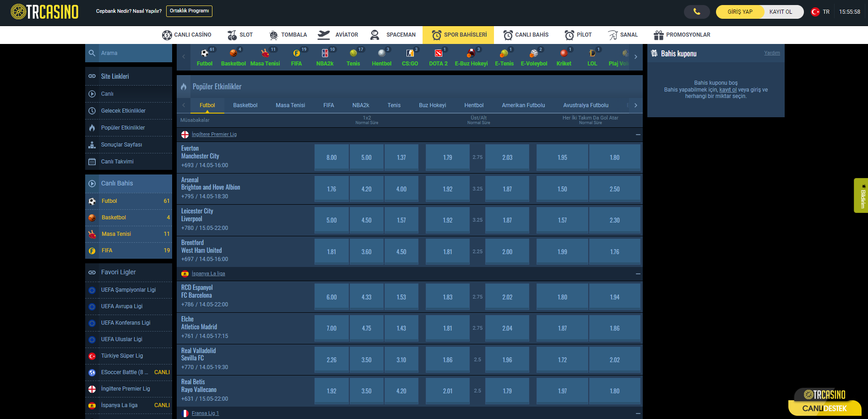This screenshot has width=868, height=419.
Task: Open Canlı Bahis in top navigation
Action: tap(526, 35)
